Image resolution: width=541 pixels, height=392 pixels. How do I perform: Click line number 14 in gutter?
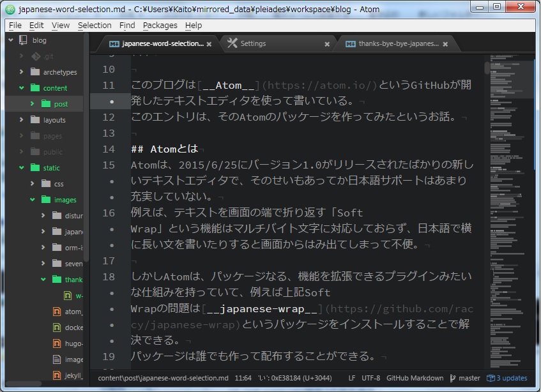click(109, 149)
